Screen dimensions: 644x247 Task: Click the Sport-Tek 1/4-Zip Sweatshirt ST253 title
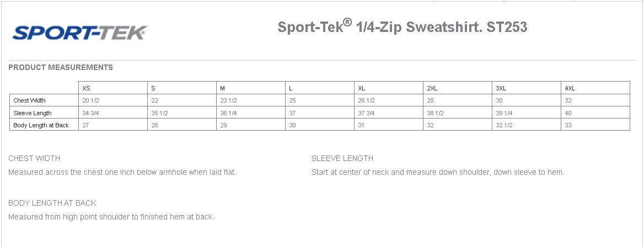coord(402,26)
